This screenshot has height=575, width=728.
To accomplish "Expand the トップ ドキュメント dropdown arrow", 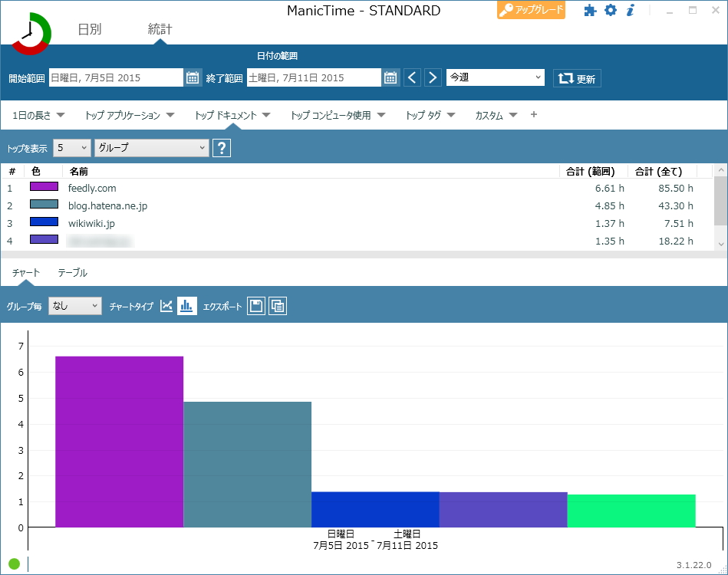I will pos(266,115).
